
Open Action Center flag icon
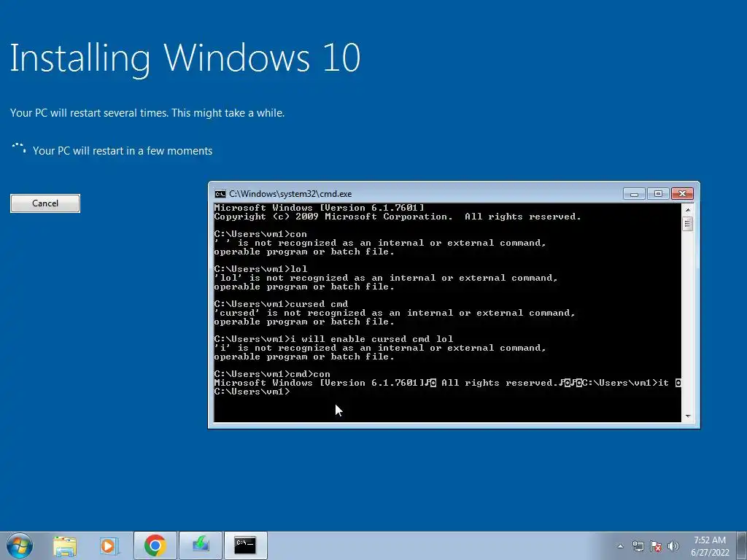[x=656, y=546]
